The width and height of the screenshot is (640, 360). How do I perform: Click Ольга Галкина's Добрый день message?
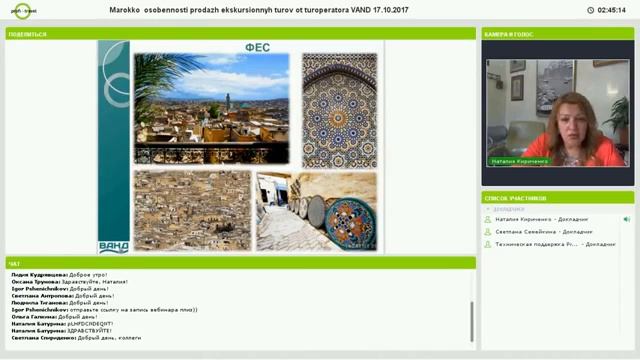pos(54,317)
